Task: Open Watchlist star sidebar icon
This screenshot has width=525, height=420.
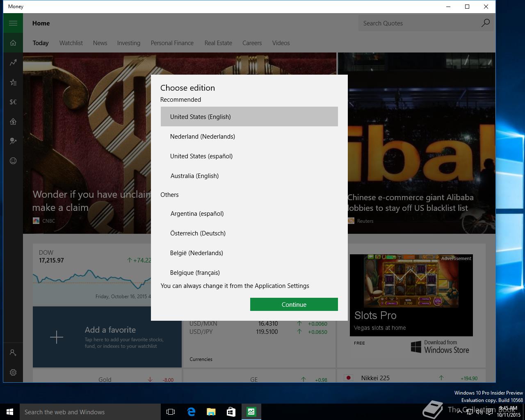Action: coord(13,82)
